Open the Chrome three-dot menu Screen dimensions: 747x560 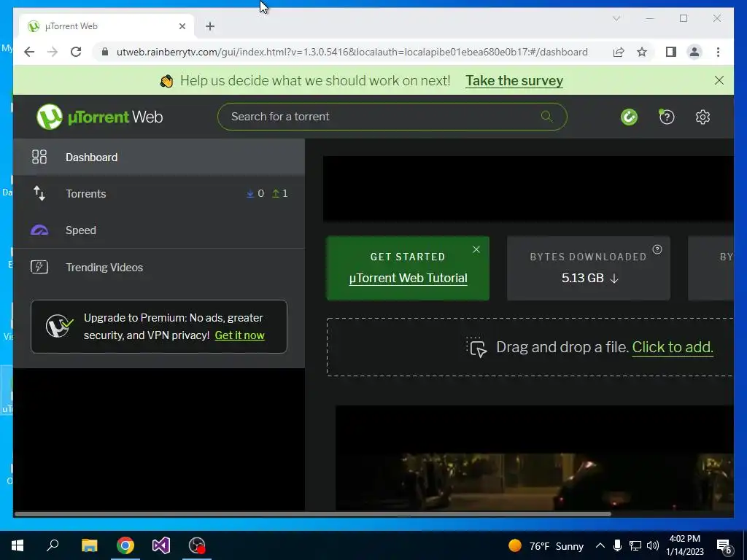coord(718,52)
